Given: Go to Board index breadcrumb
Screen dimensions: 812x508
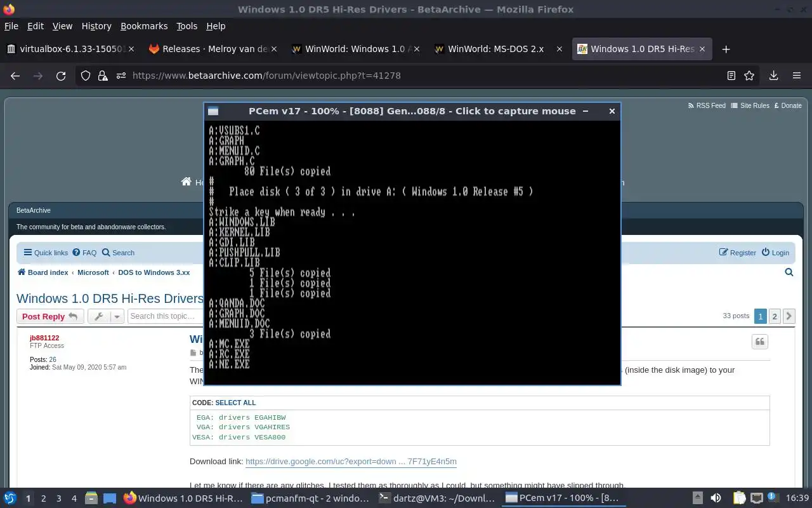Looking at the screenshot, I should point(43,272).
